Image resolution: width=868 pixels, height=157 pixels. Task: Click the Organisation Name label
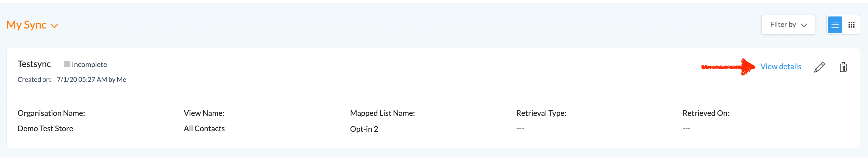click(x=51, y=113)
